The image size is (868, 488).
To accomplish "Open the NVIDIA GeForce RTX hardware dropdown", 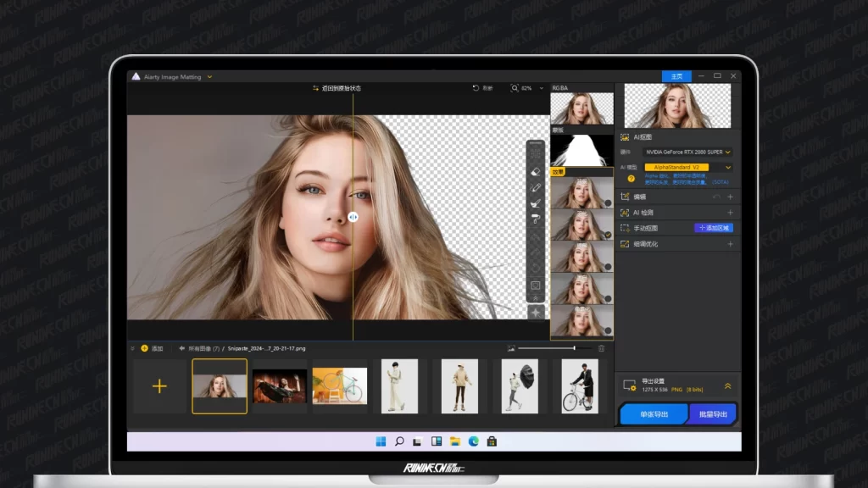I will pos(688,152).
